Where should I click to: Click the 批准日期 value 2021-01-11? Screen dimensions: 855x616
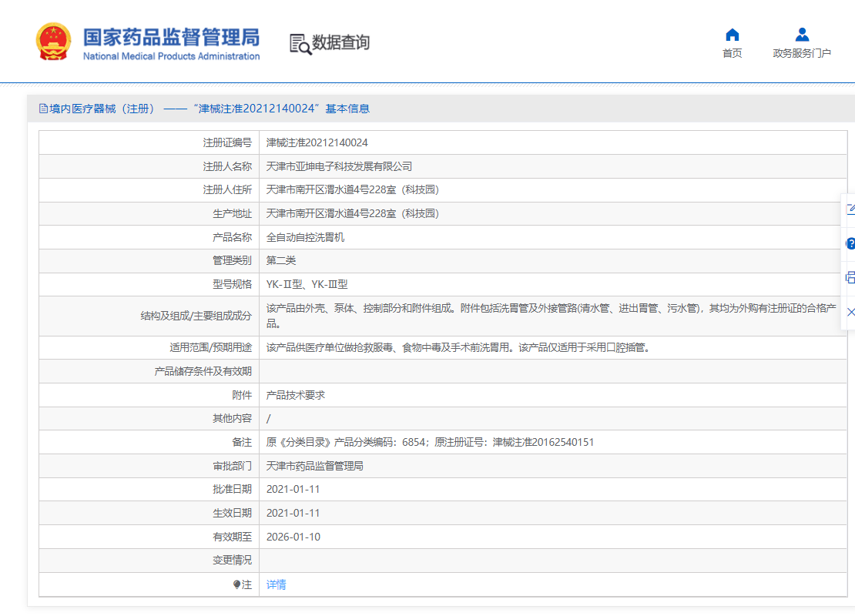293,490
